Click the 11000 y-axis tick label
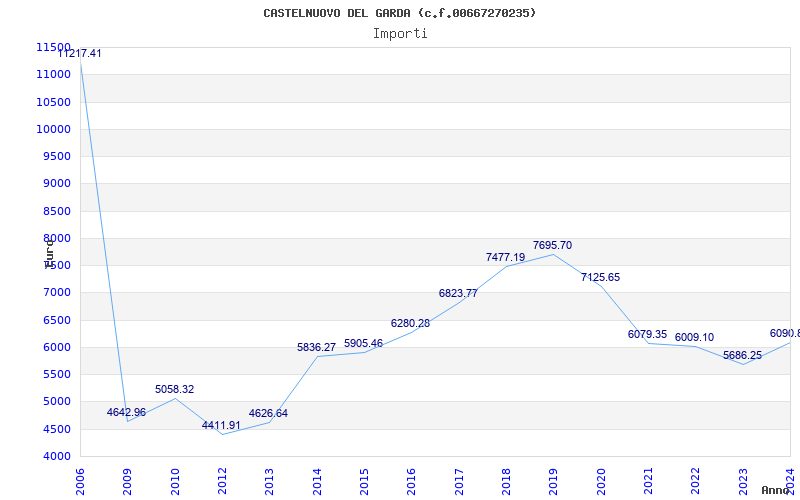This screenshot has width=800, height=500. pos(53,74)
